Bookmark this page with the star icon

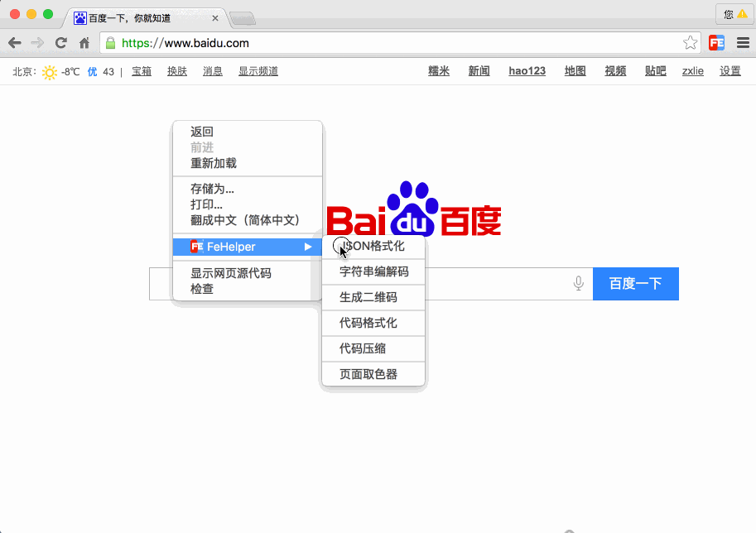(x=690, y=43)
